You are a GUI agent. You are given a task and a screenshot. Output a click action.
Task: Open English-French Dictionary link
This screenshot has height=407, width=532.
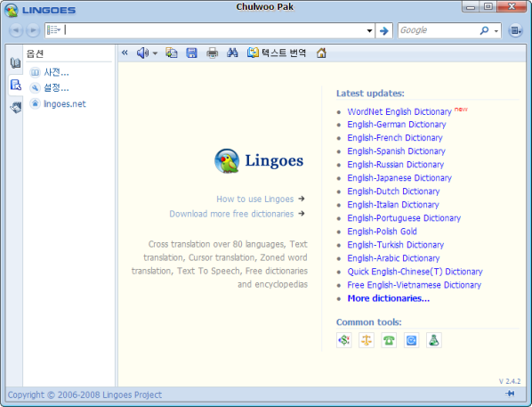click(x=395, y=137)
